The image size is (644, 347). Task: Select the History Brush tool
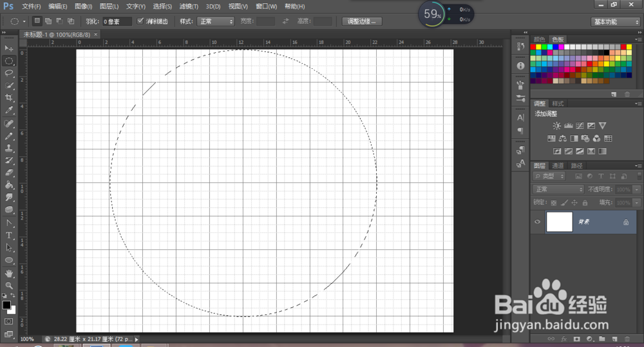8,160
